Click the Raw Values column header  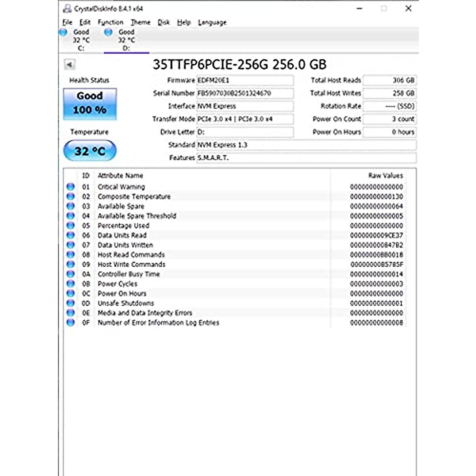point(385,175)
